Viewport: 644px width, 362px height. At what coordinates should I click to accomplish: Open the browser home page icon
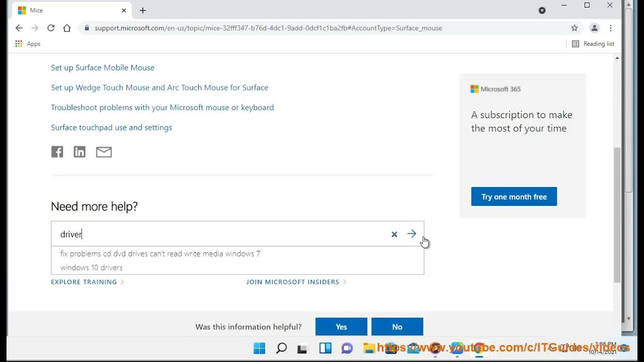coord(67,28)
